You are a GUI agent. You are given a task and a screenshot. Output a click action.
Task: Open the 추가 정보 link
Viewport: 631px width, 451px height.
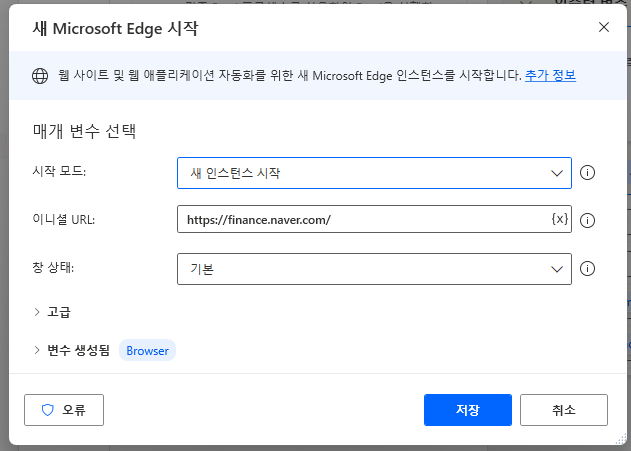pos(550,75)
